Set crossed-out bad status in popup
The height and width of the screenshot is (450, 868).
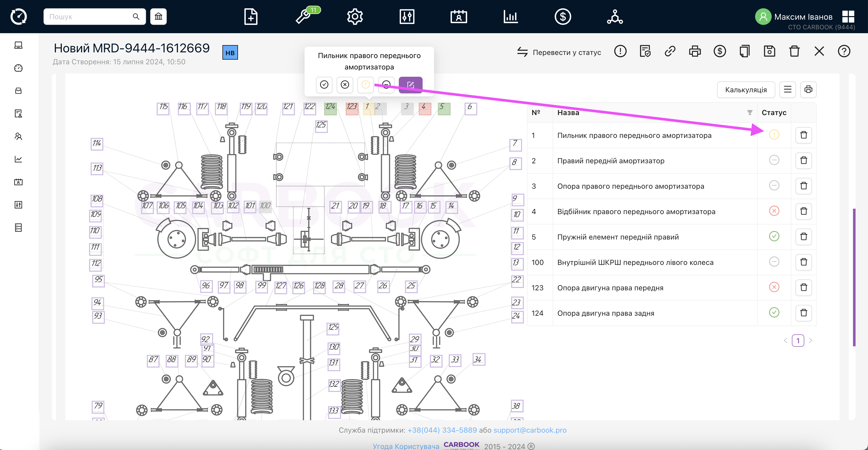pyautogui.click(x=345, y=84)
